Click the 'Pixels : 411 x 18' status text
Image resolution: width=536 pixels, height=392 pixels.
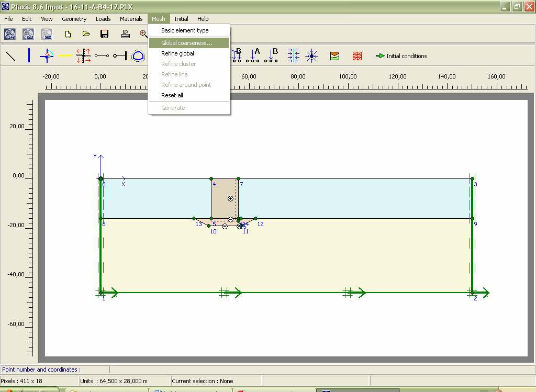[x=21, y=381]
